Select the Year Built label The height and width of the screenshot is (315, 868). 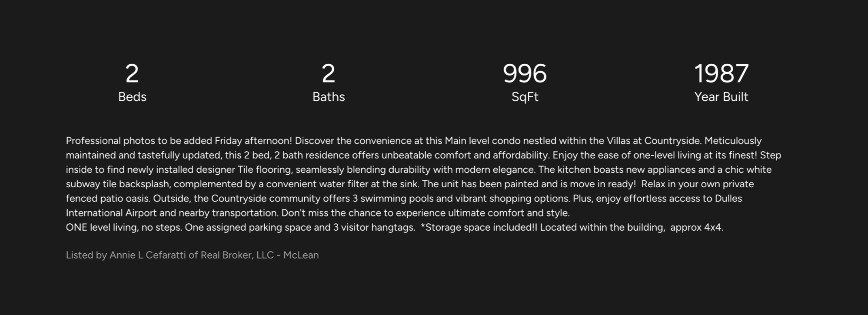click(x=721, y=97)
